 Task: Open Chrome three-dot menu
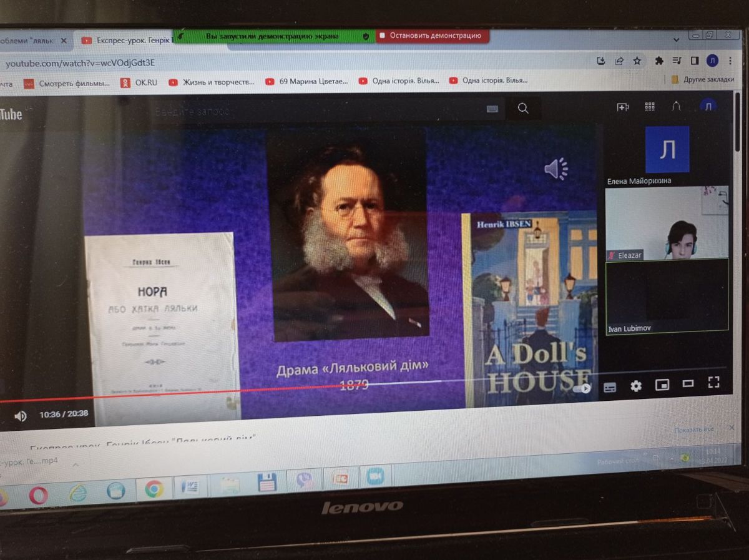[730, 61]
